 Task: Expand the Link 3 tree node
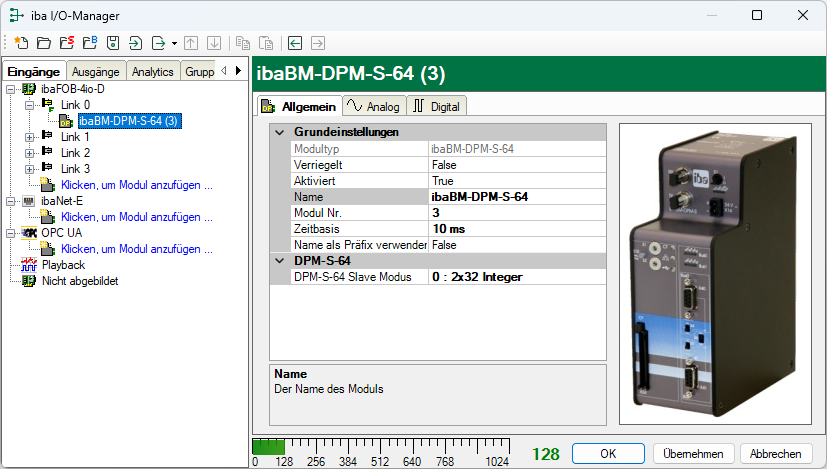tap(29, 169)
